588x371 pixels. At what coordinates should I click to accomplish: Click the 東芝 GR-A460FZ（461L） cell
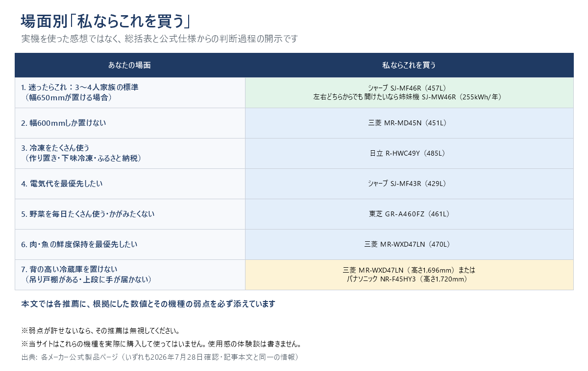[x=409, y=214]
